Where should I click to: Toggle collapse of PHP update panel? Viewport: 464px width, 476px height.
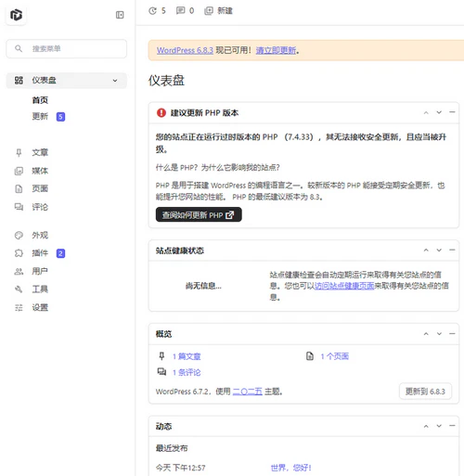(452, 112)
